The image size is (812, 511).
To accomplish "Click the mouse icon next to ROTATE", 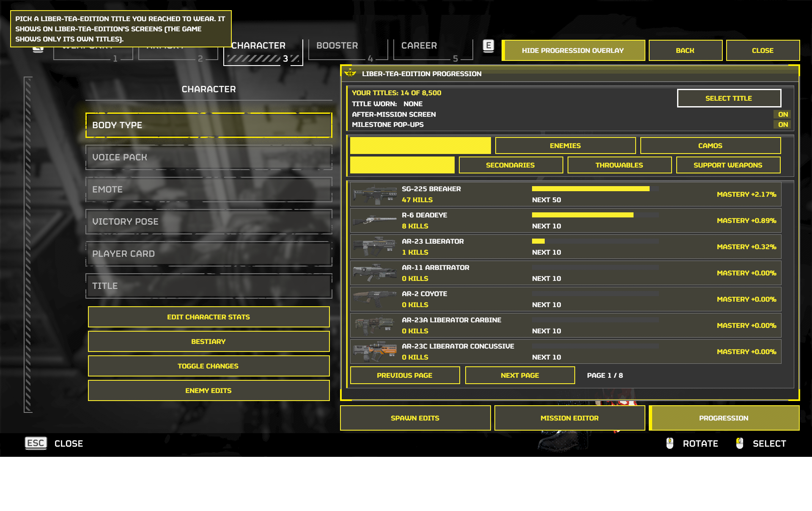I will (670, 443).
